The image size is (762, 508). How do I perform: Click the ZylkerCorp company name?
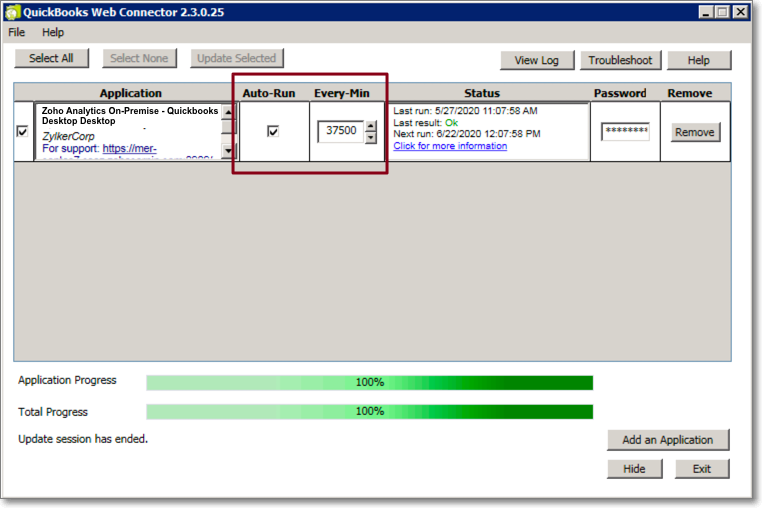click(68, 136)
